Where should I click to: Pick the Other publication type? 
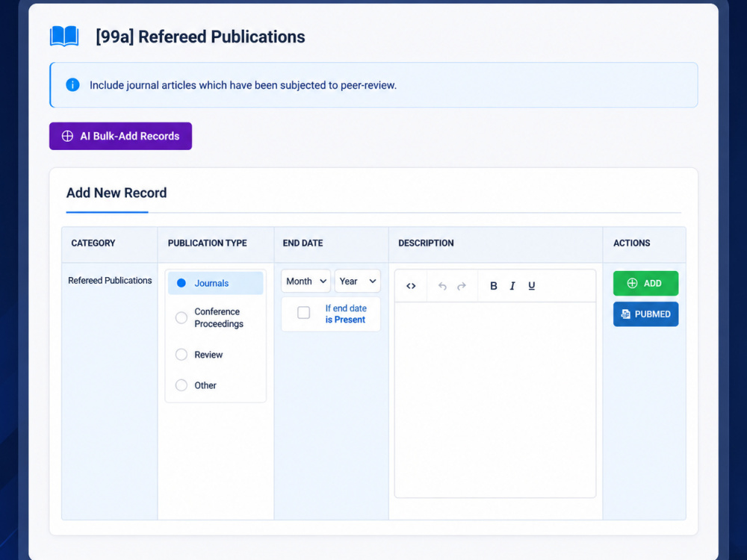point(196,385)
